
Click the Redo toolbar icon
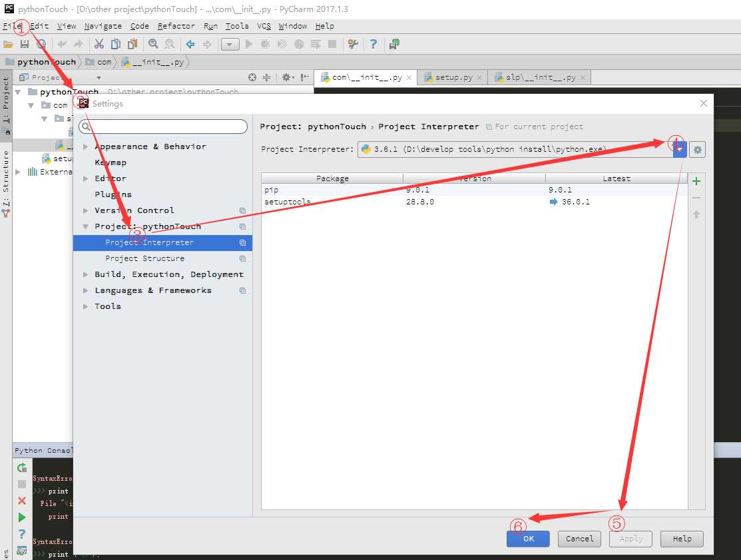[79, 45]
